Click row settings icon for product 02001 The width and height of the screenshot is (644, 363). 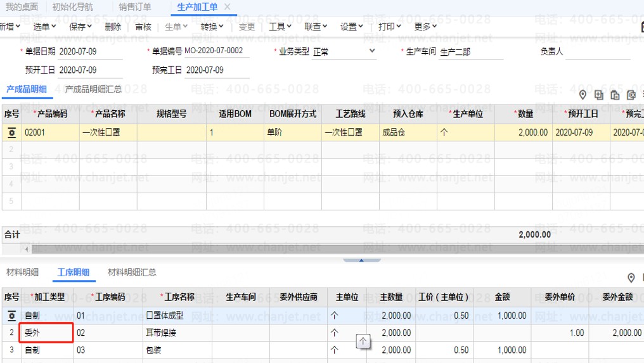coord(11,133)
